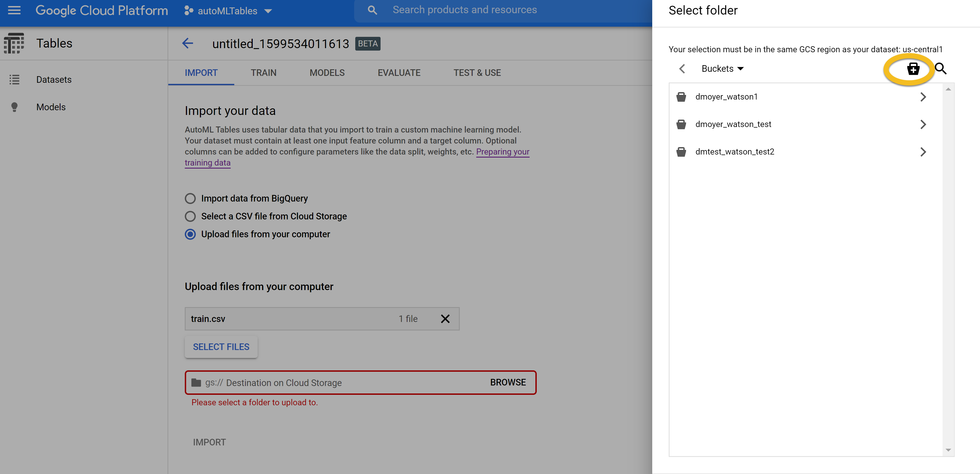Remove train.csv with the X icon
This screenshot has height=474, width=980.
(x=445, y=319)
